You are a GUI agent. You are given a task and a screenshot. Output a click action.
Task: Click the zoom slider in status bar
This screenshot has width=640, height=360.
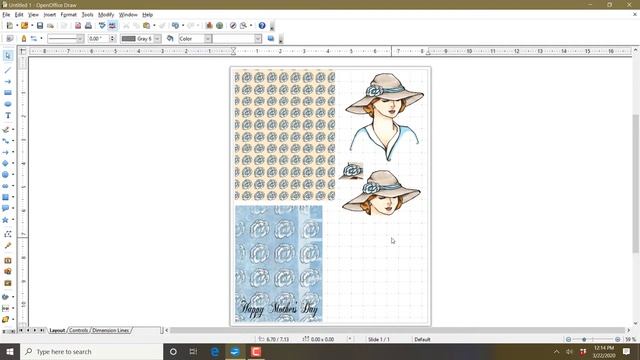pos(593,339)
